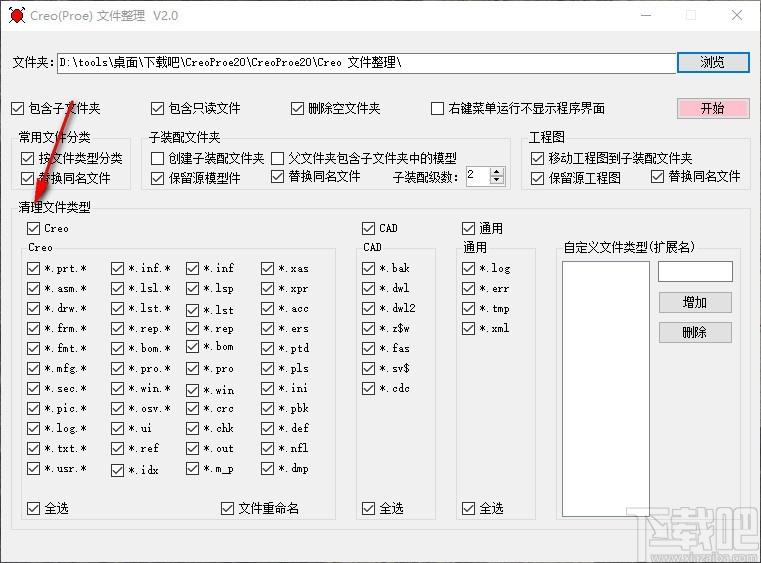
Task: Click the 浏览 browse button
Action: coord(713,63)
